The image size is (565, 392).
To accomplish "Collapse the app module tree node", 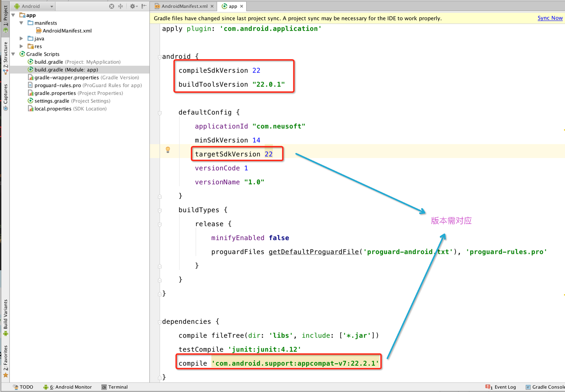I will click(x=14, y=15).
